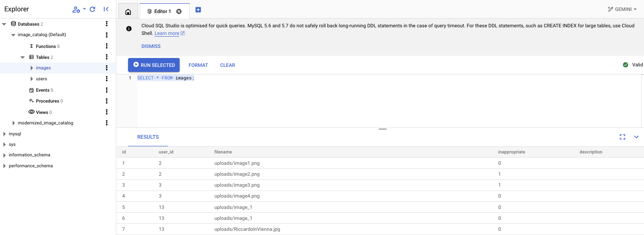Screen dimensions: 644x235
Task: Add a new editor tab
Action: click(198, 10)
